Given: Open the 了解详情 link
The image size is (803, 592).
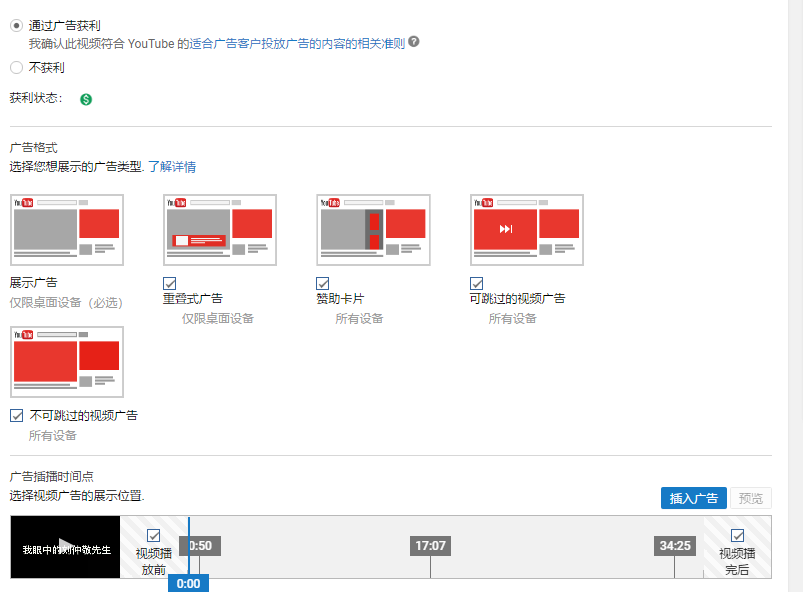Looking at the screenshot, I should pos(172,167).
